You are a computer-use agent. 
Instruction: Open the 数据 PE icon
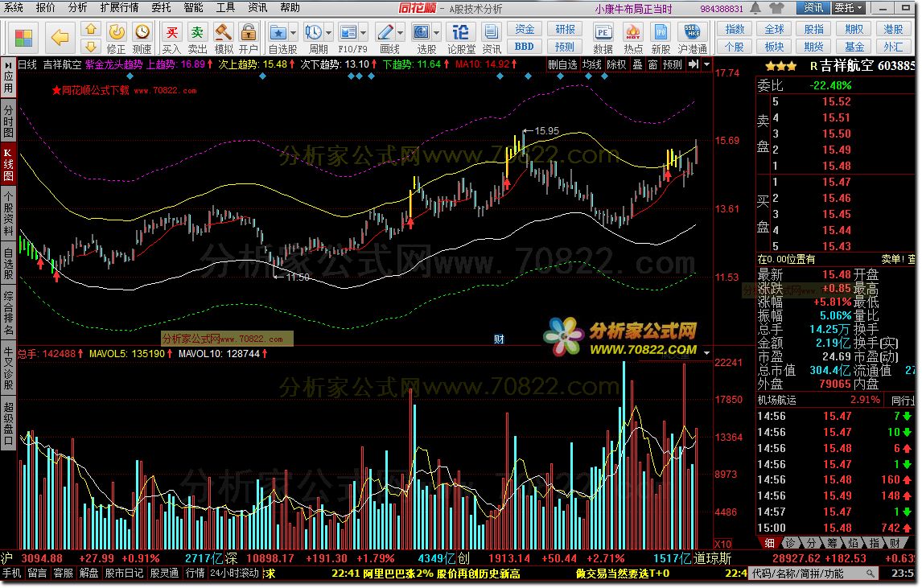click(x=603, y=31)
